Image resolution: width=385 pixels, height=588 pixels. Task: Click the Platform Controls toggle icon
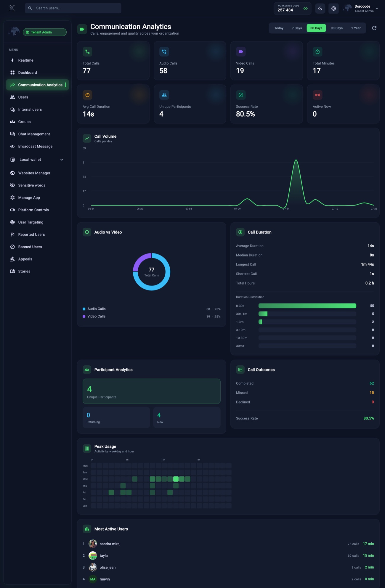pos(12,210)
